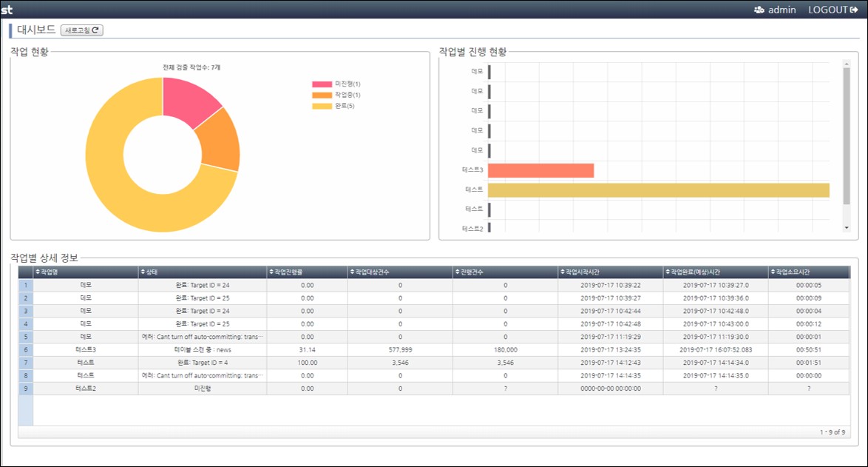Viewport: 868px width, 467px height.
Task: Click the st logo in top bar
Action: coord(7,10)
